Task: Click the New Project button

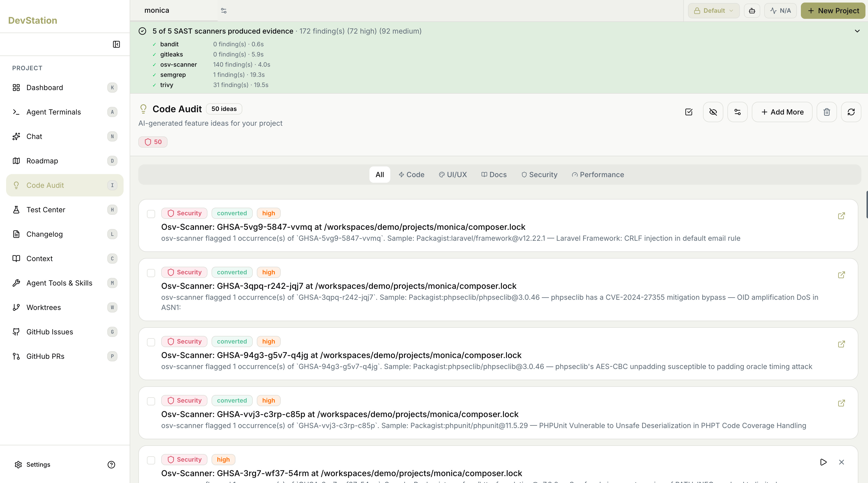Action: pos(833,11)
